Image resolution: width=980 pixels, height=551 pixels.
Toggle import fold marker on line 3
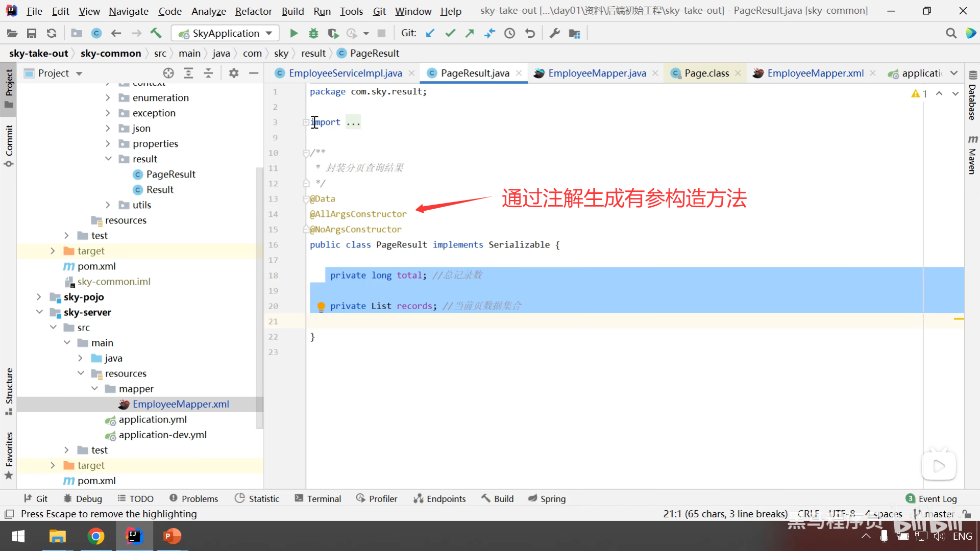[x=305, y=122]
